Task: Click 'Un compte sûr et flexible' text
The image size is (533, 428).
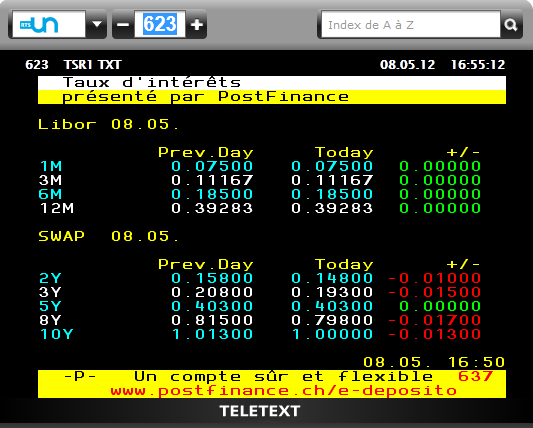Action: pyautogui.click(x=283, y=376)
